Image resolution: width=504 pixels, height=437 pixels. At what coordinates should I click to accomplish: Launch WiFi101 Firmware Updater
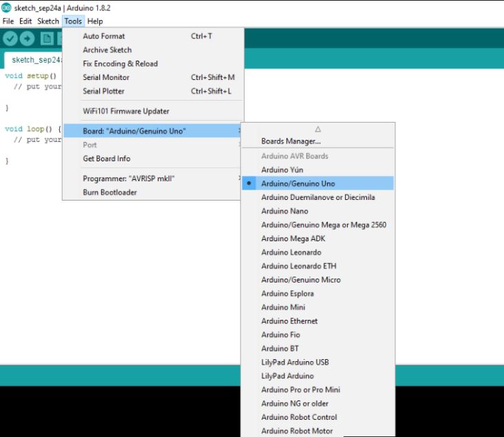[x=153, y=112]
